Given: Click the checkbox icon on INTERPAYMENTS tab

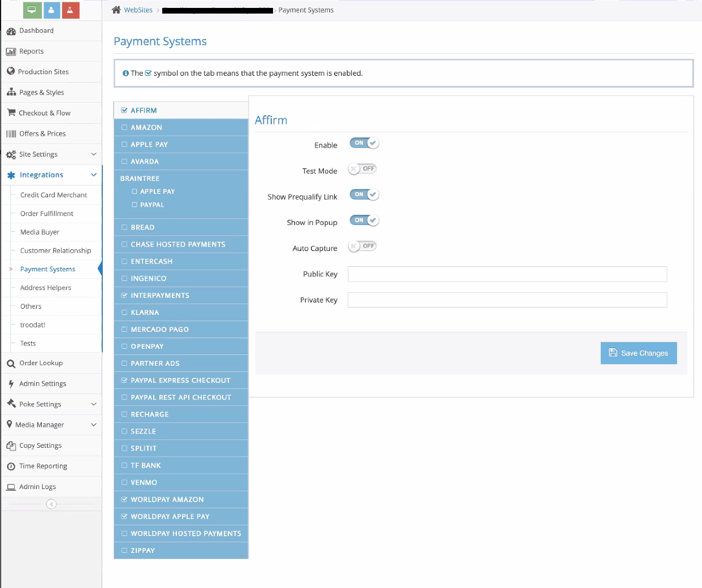Looking at the screenshot, I should point(124,295).
